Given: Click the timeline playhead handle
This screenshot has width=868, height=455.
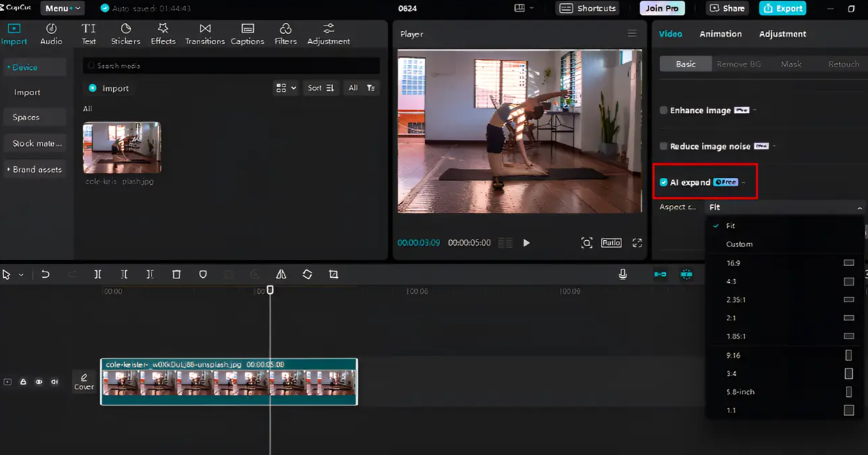Looking at the screenshot, I should point(270,290).
